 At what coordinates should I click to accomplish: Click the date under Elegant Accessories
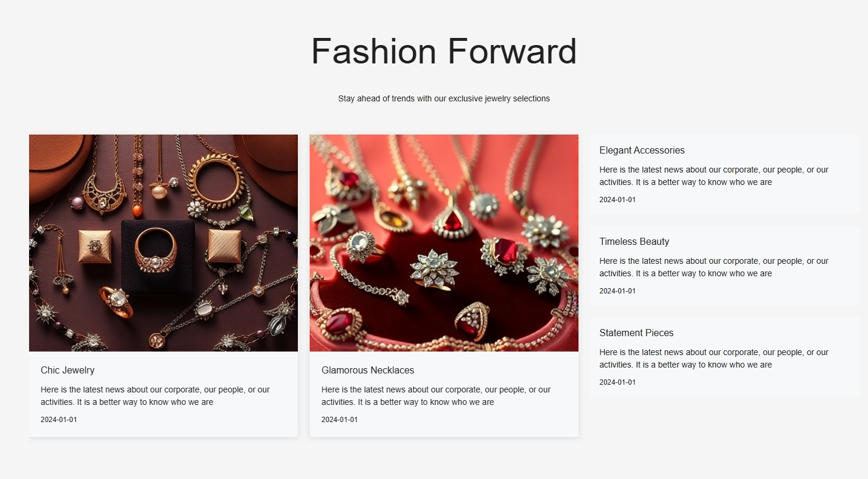[x=617, y=200]
